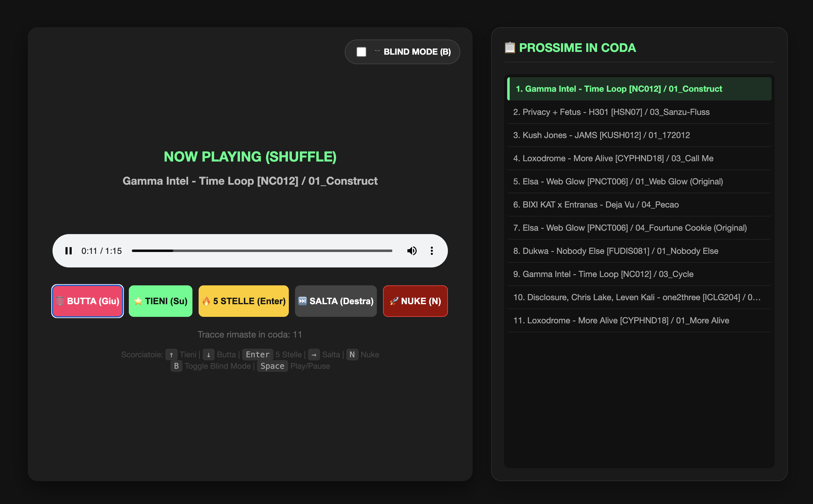The width and height of the screenshot is (813, 504).
Task: Select Elsa 01_Web Glow (Original) track
Action: tap(639, 181)
